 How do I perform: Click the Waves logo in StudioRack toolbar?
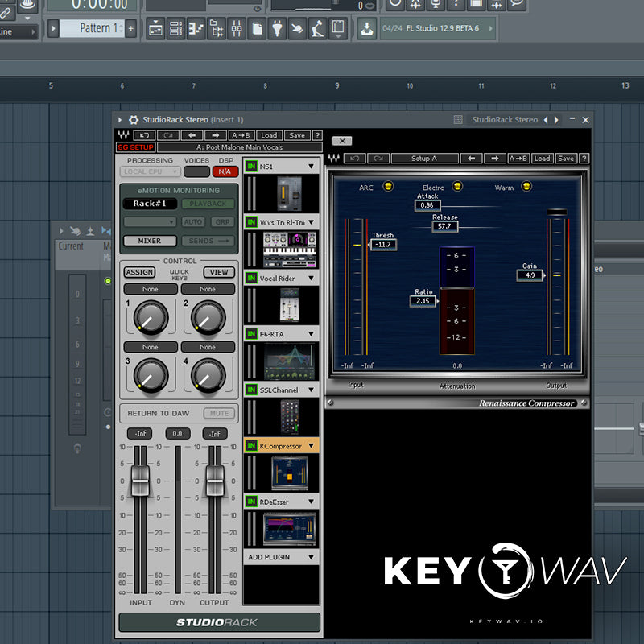pos(124,135)
